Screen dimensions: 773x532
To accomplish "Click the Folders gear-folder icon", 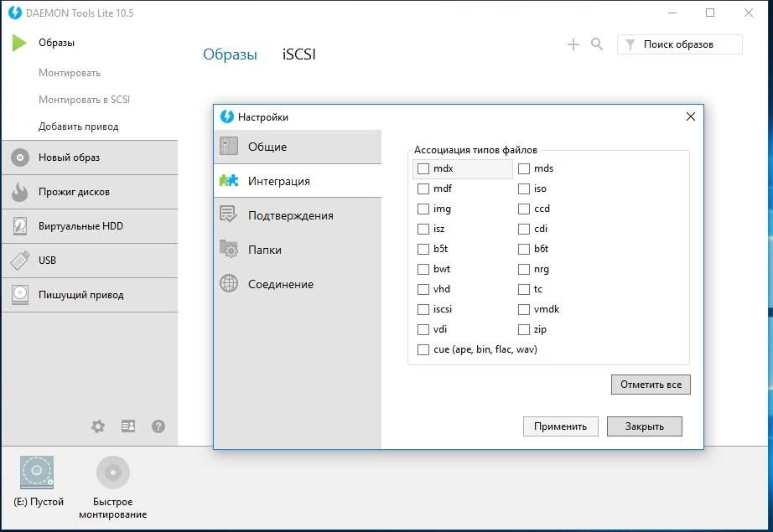I will tap(229, 249).
